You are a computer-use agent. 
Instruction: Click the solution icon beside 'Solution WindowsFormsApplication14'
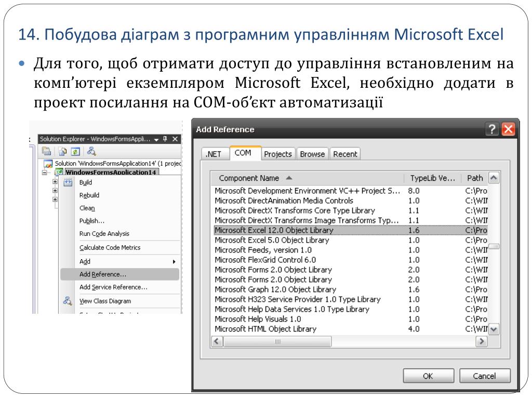point(48,164)
